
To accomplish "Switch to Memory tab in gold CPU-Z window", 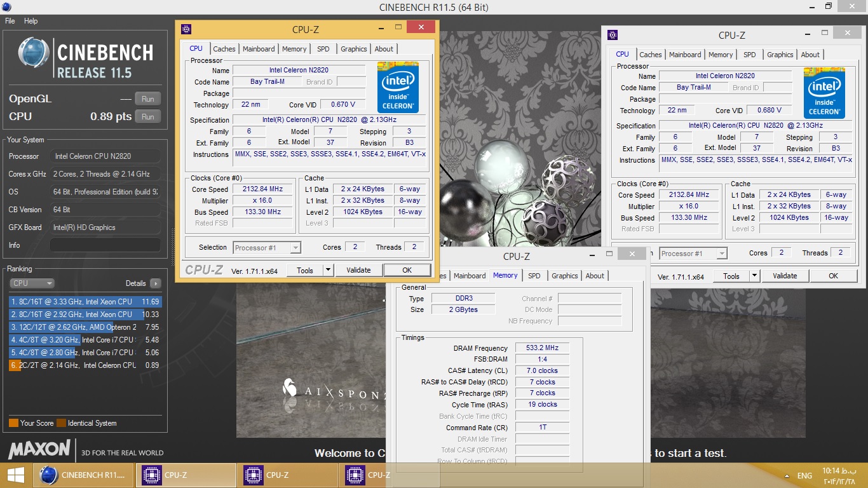I will tap(294, 49).
